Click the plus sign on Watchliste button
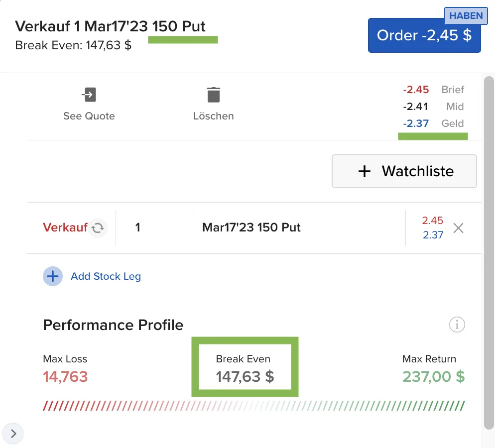Screen dimensions: 495x448 pos(365,171)
